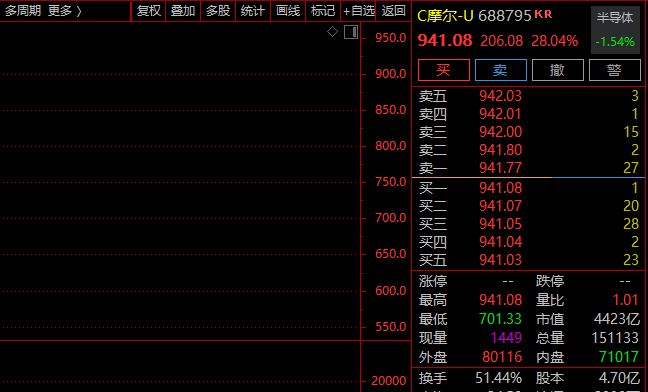Image resolution: width=648 pixels, height=392 pixels.
Task: Click the 量比 value 1.01
Action: 626,300
